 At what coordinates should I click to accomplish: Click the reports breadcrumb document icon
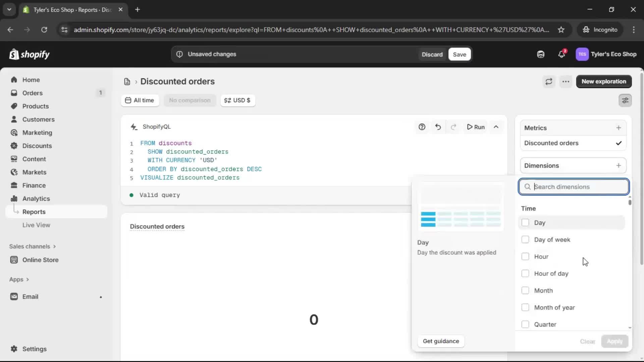point(127,81)
